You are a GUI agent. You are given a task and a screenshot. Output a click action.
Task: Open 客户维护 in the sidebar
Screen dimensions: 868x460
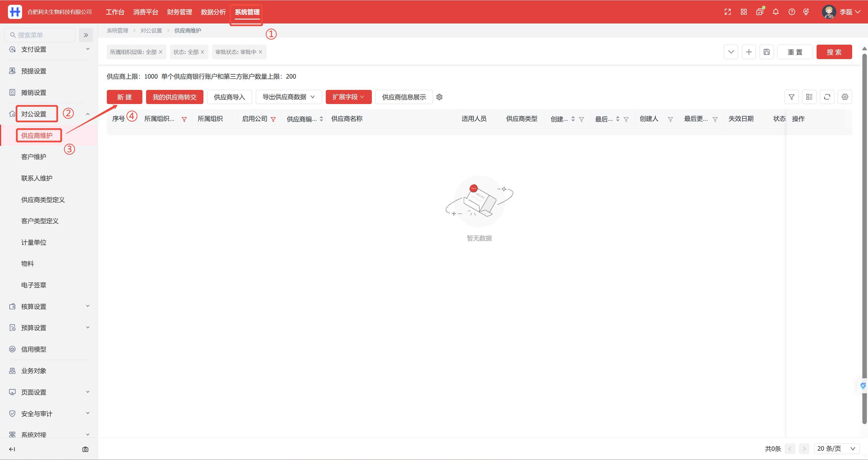[x=34, y=157]
